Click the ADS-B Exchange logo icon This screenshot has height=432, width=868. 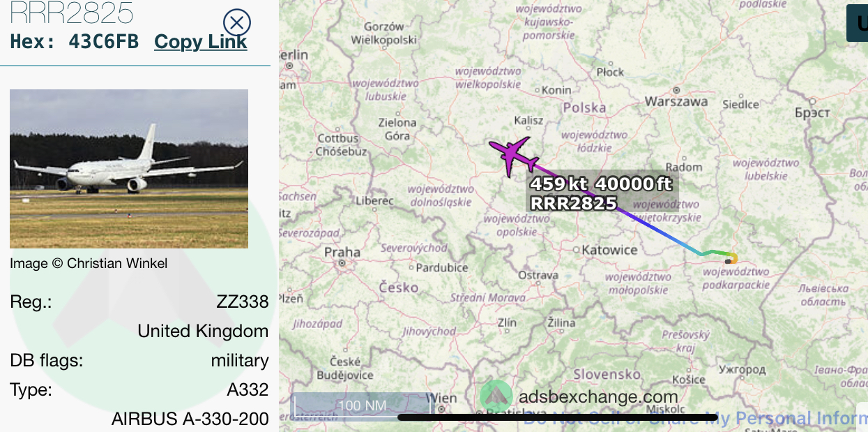tap(496, 397)
